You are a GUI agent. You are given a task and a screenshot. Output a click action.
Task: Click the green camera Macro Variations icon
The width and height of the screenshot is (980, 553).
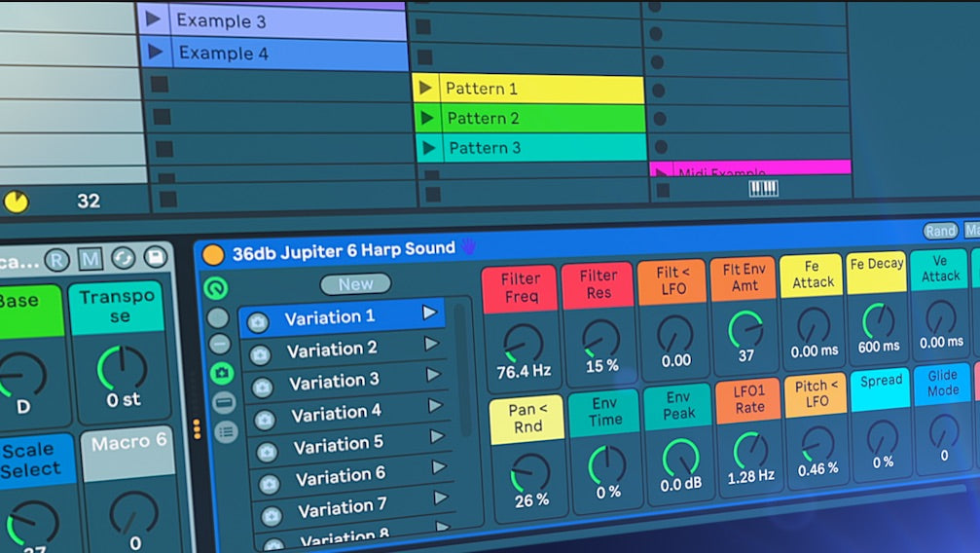coord(222,373)
